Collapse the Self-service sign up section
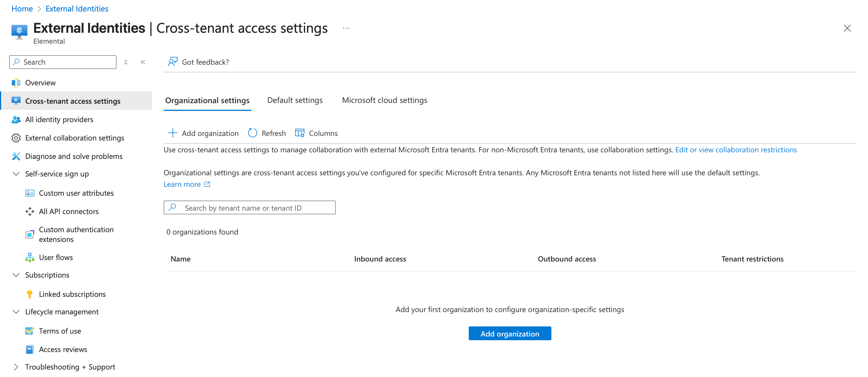Image resolution: width=868 pixels, height=377 pixels. coord(16,174)
